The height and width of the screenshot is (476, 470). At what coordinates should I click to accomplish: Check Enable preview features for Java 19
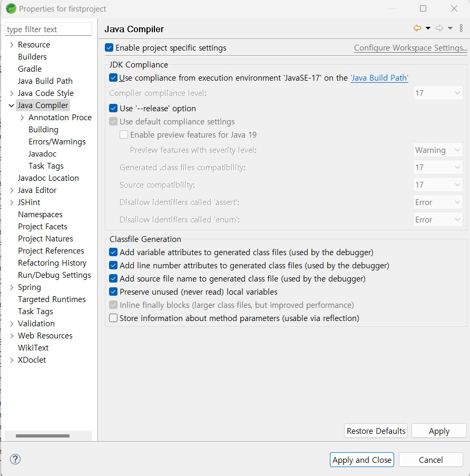click(x=124, y=134)
